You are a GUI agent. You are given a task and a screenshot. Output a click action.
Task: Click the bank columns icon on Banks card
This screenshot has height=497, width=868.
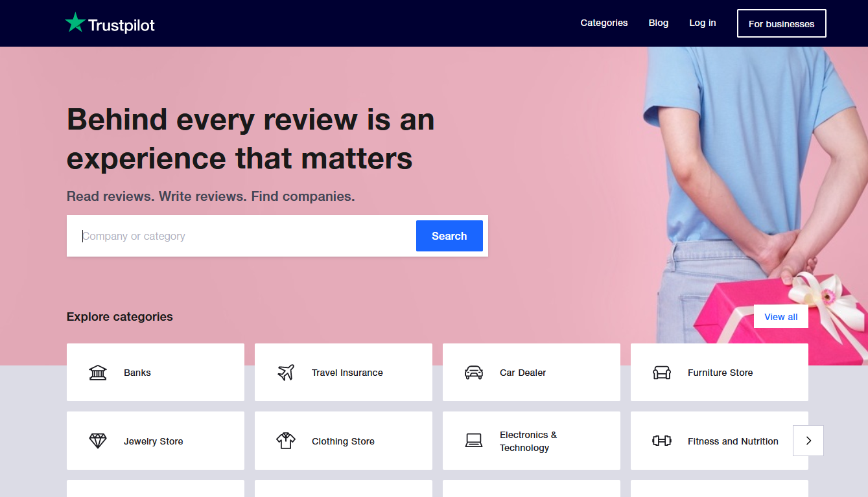pos(97,373)
